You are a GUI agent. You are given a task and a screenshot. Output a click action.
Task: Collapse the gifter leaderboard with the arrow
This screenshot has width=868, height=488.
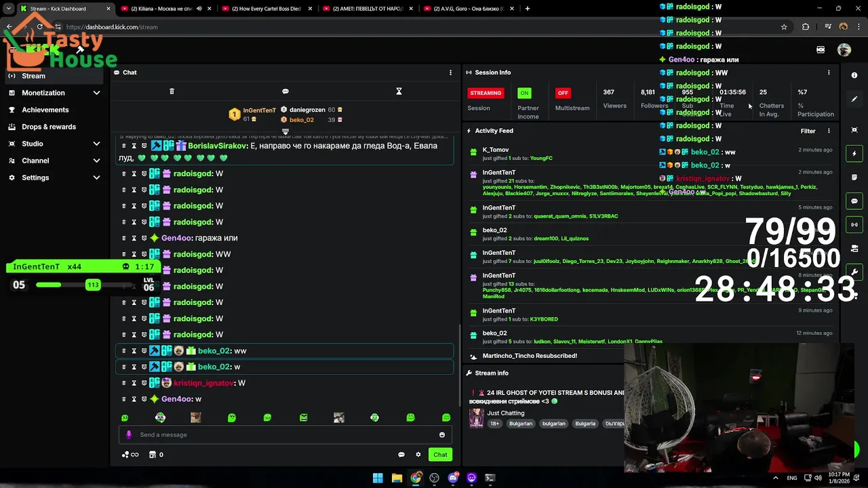point(285,131)
